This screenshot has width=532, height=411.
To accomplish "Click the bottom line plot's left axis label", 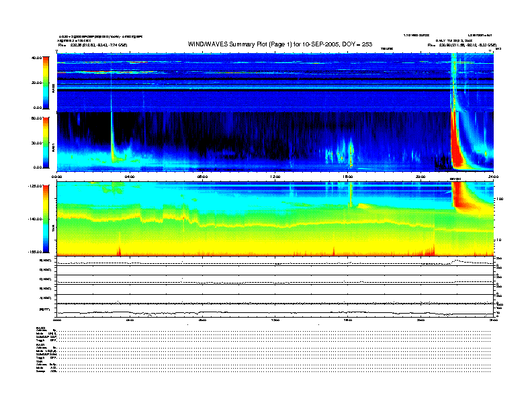I will [x=44, y=310].
